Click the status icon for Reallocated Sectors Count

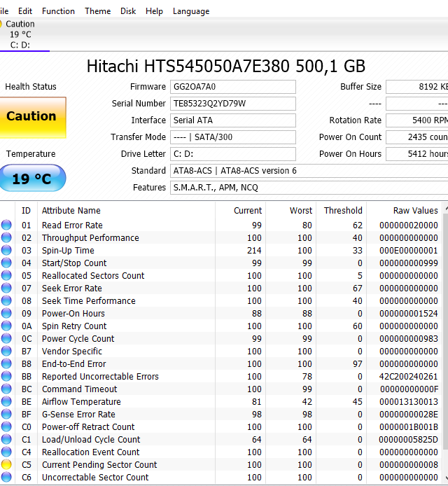[x=6, y=275]
